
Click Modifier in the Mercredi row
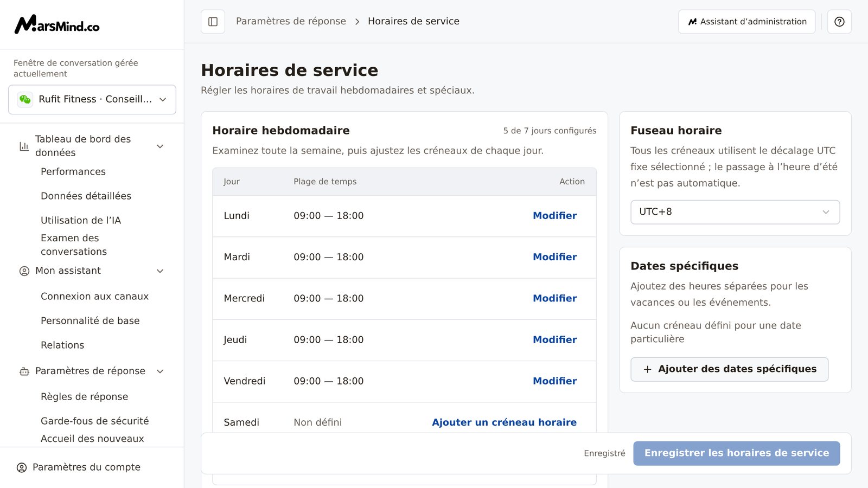(x=554, y=298)
